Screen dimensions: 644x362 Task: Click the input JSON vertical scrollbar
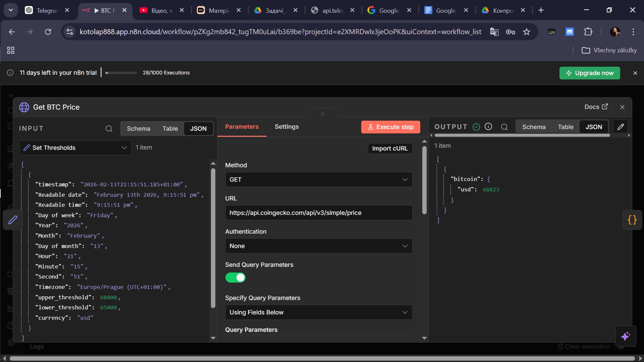(213, 238)
